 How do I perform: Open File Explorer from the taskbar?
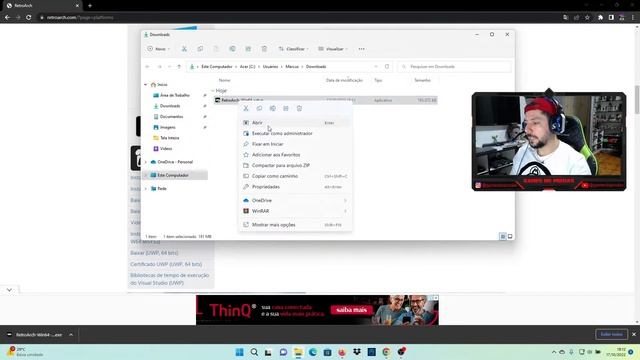[298, 352]
